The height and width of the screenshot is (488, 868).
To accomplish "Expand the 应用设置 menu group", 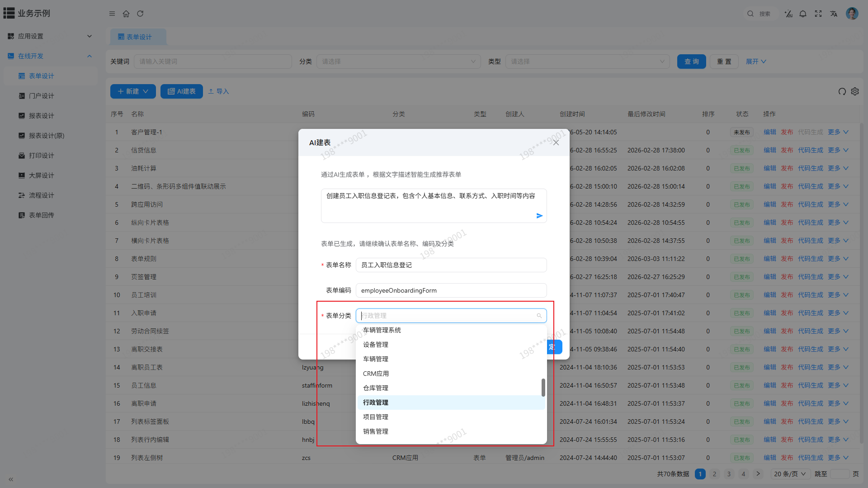I will (x=51, y=36).
